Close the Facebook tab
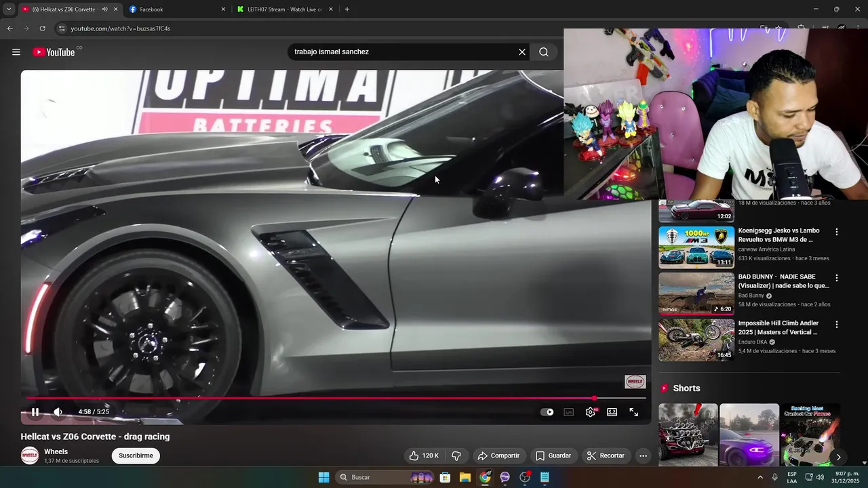The image size is (868, 488). 223,9
